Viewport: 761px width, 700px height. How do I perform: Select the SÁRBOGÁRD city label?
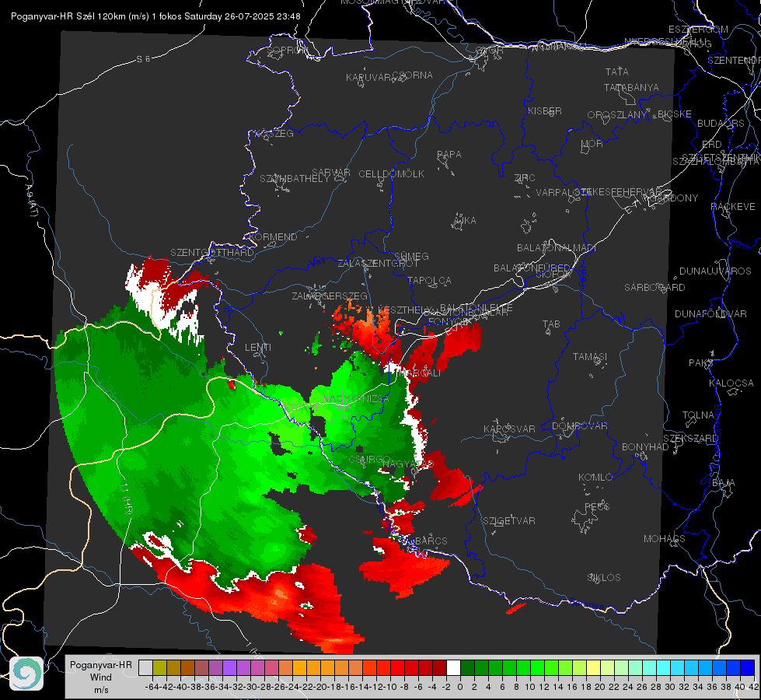(655, 288)
